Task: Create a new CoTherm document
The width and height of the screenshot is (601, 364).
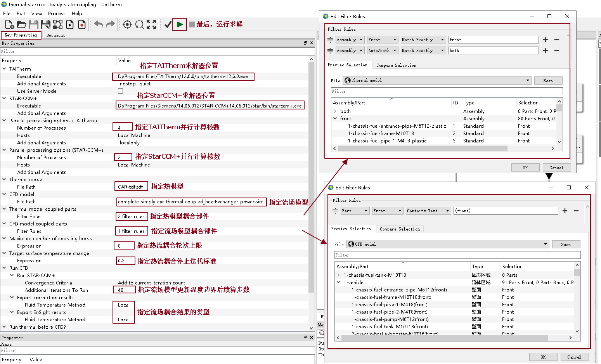Action: tap(10, 24)
